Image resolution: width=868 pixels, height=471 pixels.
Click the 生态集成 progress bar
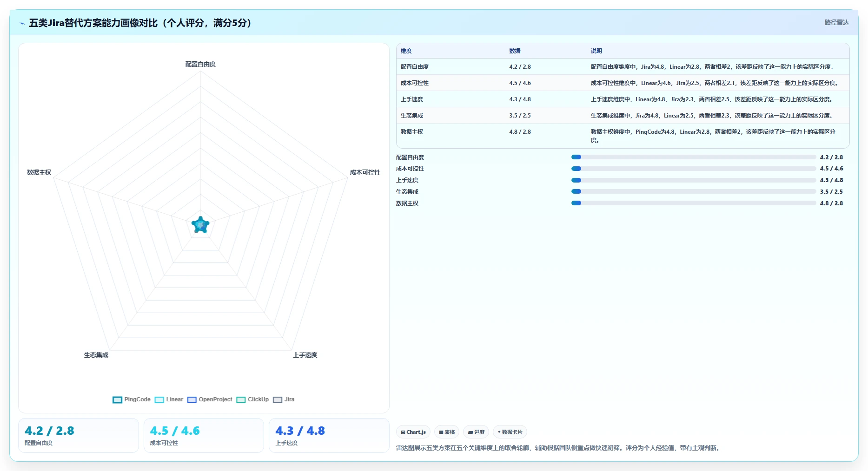[x=694, y=191]
